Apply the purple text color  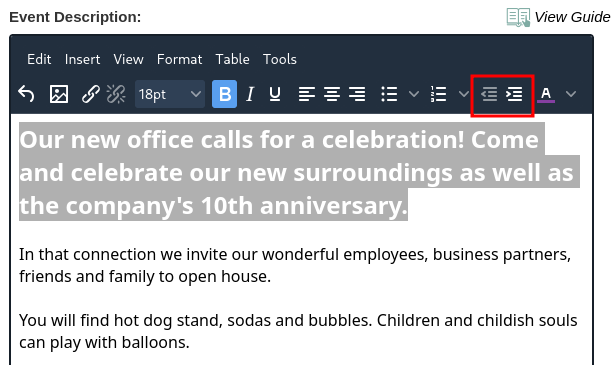tap(546, 94)
